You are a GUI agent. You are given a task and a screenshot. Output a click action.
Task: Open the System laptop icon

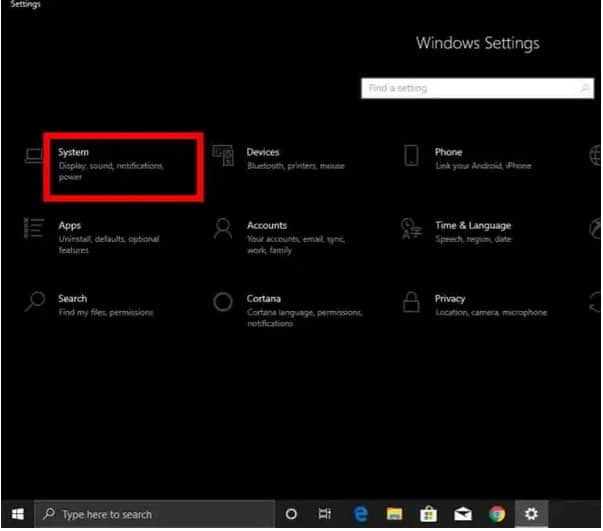34,156
